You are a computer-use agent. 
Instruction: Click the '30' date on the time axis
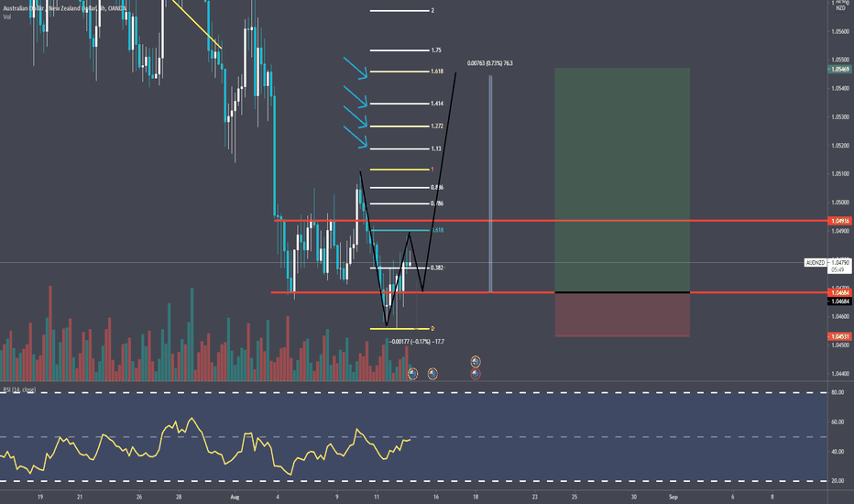[x=633, y=497]
